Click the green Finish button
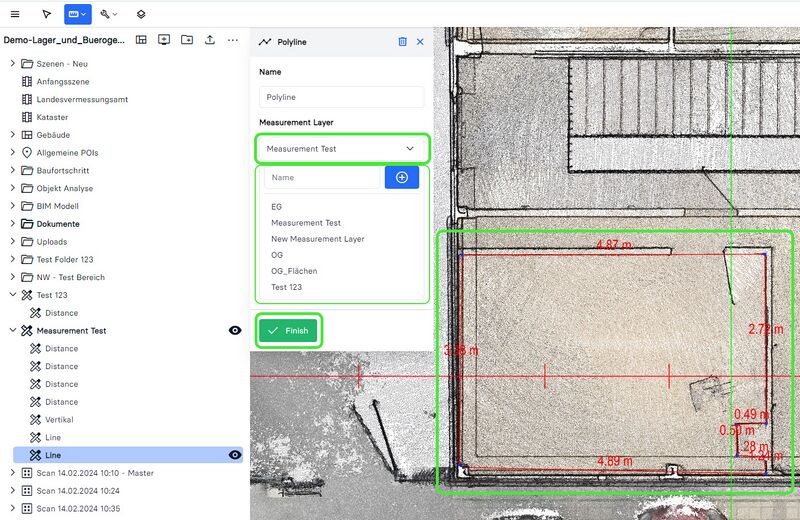Screen dimensions: 800x520 (288, 331)
